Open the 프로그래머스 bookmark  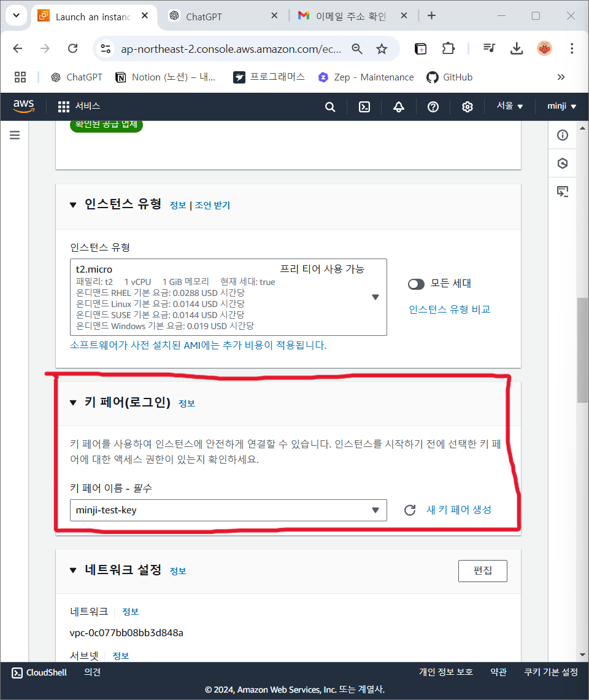click(269, 77)
